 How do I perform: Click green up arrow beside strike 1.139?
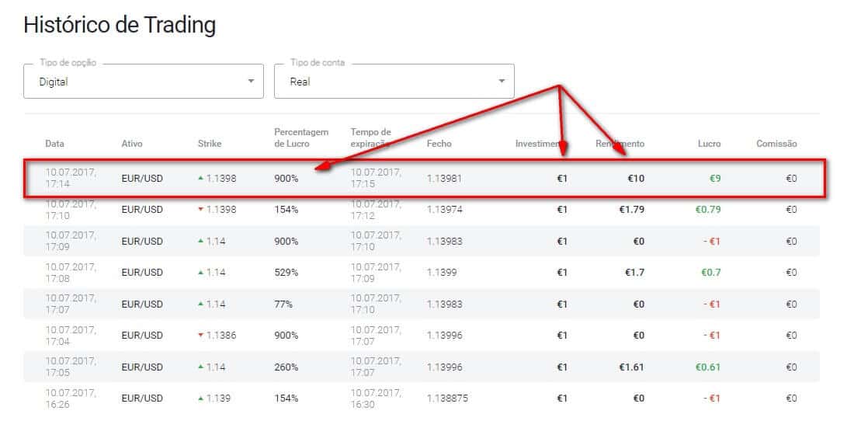(x=201, y=398)
